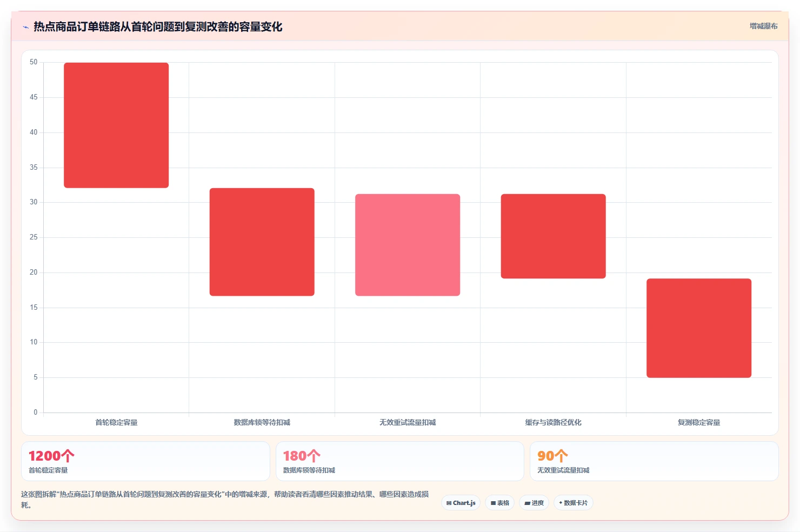The image size is (800, 532).
Task: Click the x-axis label 复测稳定容量
Action: pyautogui.click(x=699, y=422)
